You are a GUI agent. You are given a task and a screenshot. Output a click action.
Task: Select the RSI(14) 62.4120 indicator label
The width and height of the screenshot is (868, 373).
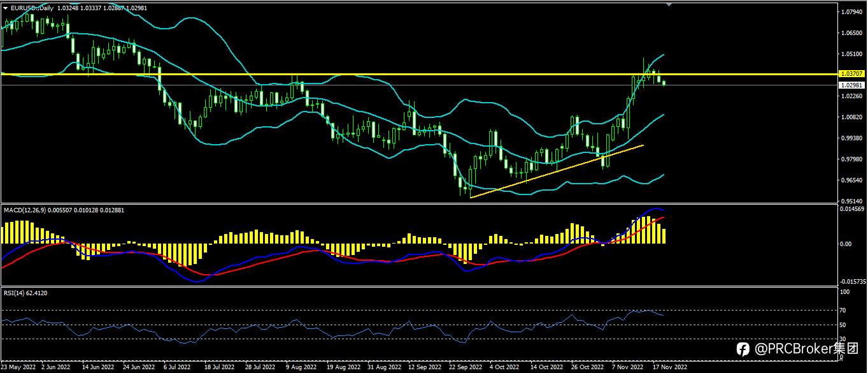point(25,293)
